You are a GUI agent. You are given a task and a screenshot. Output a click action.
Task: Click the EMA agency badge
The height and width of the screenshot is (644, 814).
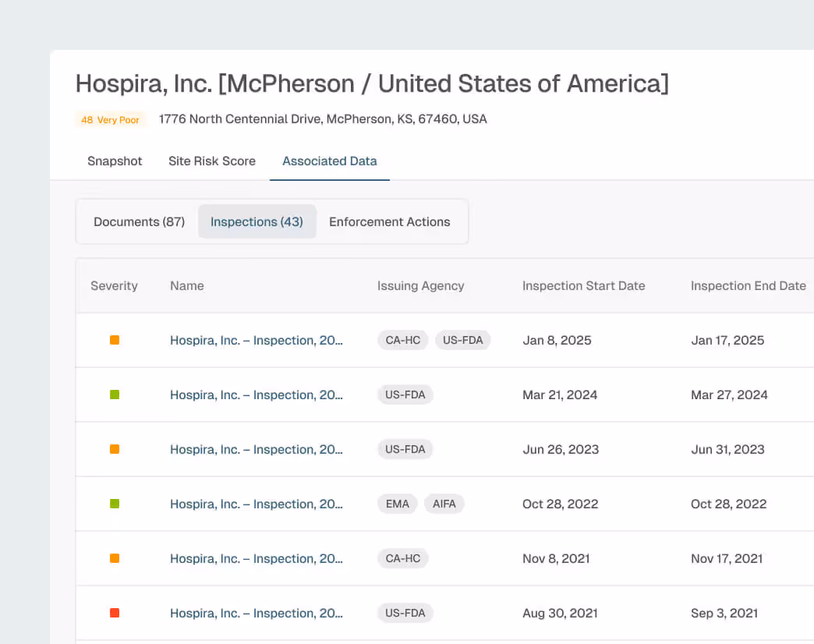pos(397,504)
